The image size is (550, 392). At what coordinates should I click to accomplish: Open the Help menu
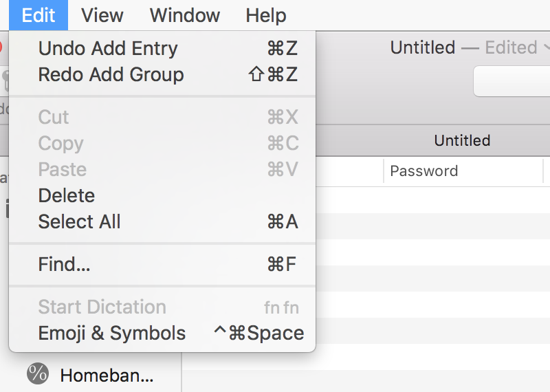click(x=266, y=15)
